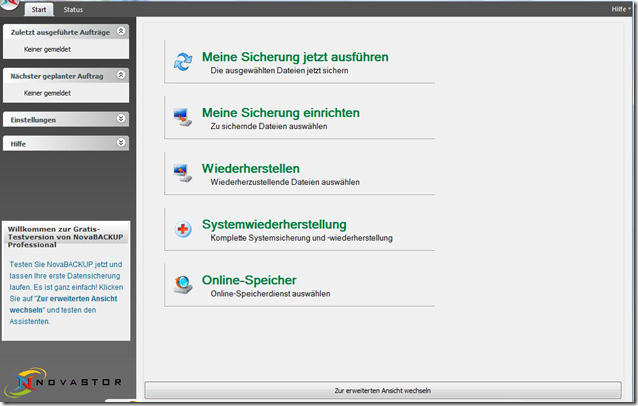
Task: Open Meine Sicherung einrichten heading
Action: click(281, 113)
